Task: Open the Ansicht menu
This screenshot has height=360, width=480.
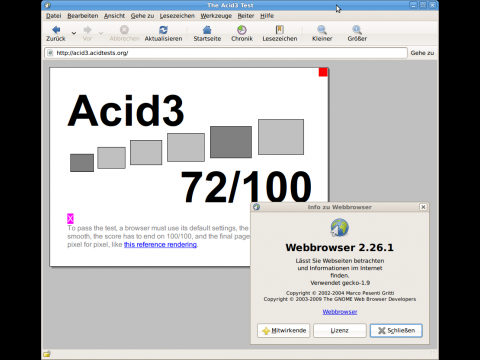Action: [114, 16]
